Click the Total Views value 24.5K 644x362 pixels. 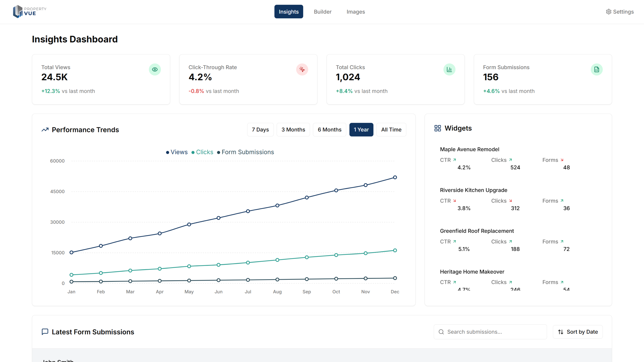coord(55,77)
